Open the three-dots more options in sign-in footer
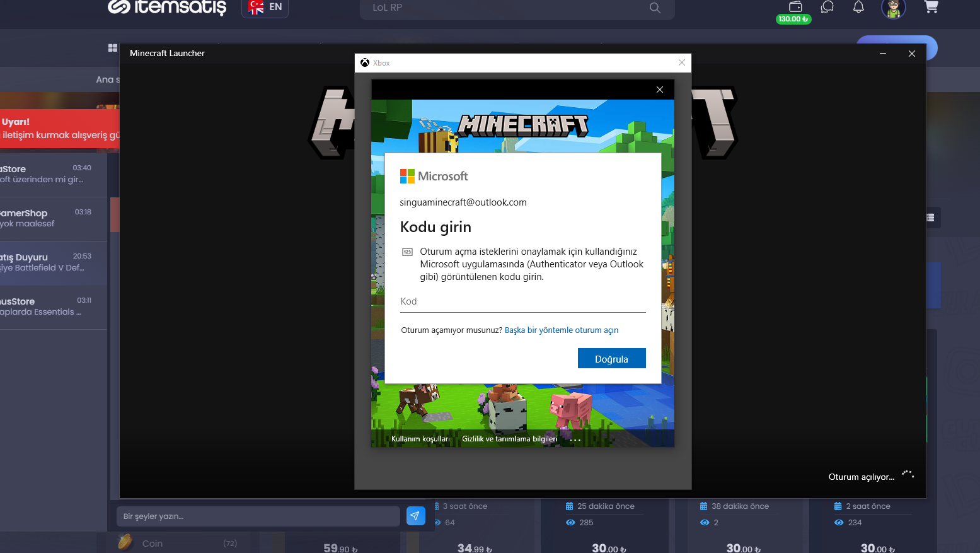 (x=575, y=439)
